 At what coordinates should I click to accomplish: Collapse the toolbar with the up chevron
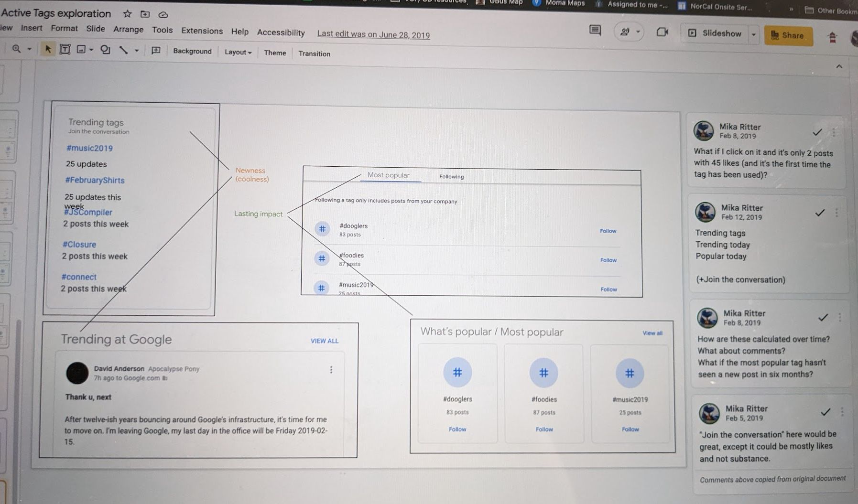[839, 66]
